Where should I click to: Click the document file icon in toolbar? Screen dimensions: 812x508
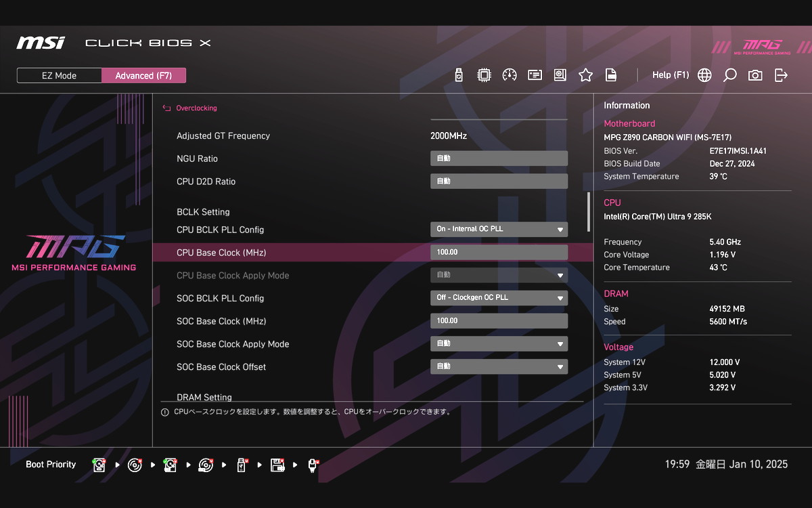(610, 75)
